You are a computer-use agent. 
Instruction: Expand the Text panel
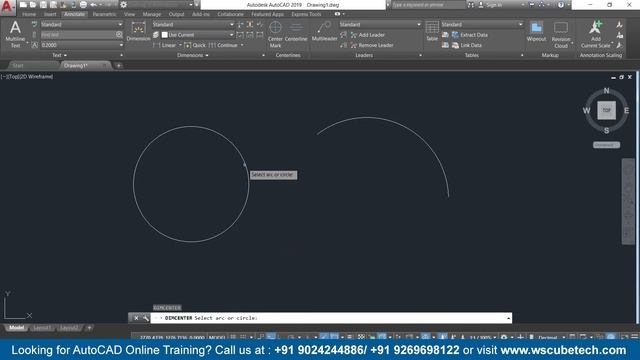[x=59, y=55]
